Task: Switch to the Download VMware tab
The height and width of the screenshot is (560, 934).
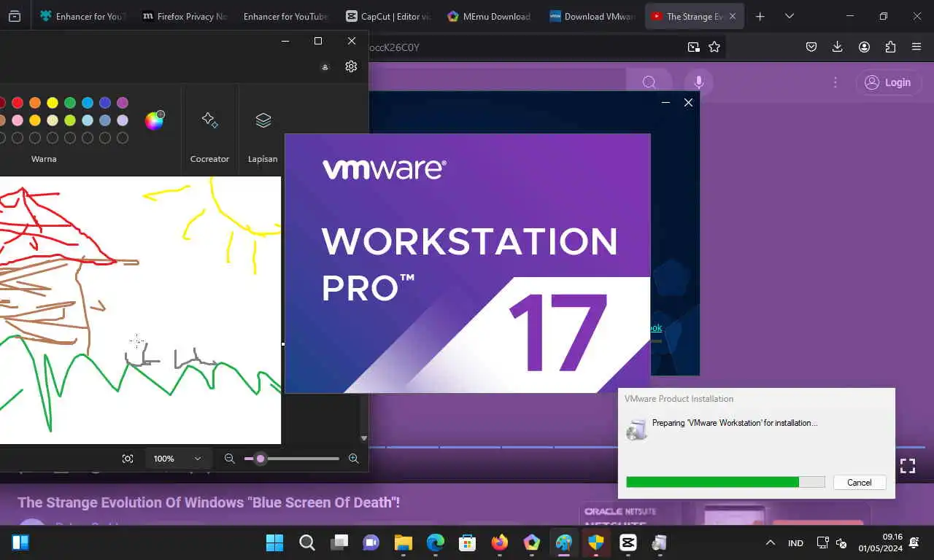Action: [592, 16]
